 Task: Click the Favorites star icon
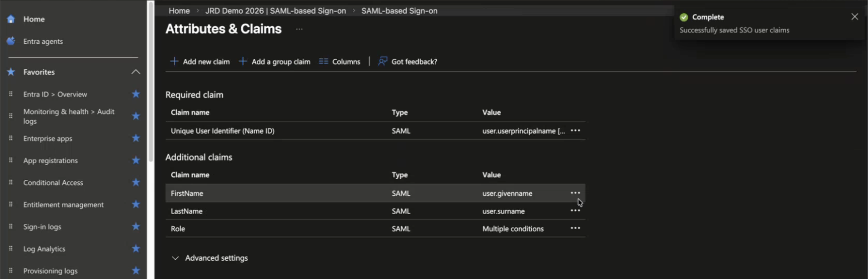tap(11, 72)
